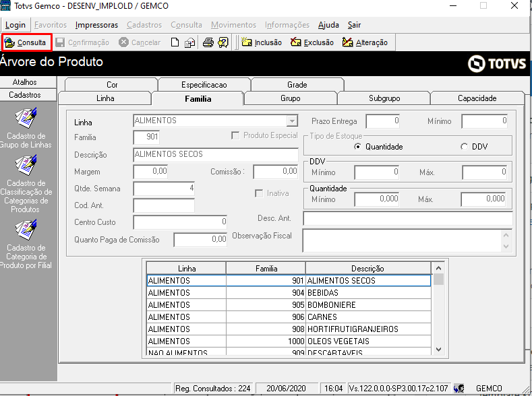532x396 pixels.
Task: Switch to the Capacidade tab
Action: point(477,98)
